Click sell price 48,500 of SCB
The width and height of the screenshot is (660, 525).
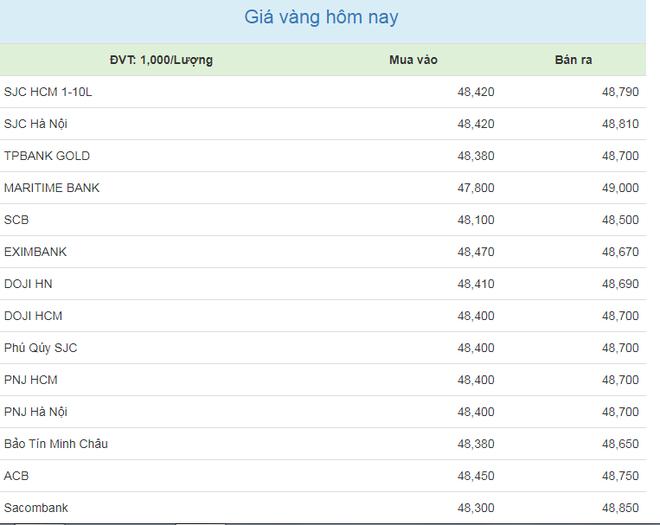[620, 220]
